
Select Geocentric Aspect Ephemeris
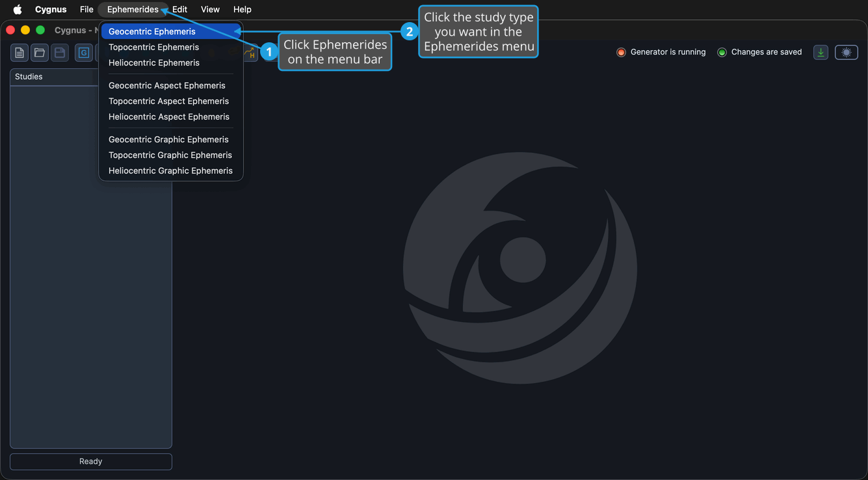tap(170, 85)
